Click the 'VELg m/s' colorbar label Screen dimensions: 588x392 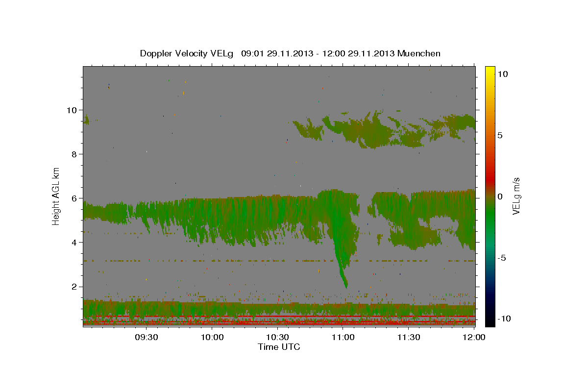pos(516,195)
